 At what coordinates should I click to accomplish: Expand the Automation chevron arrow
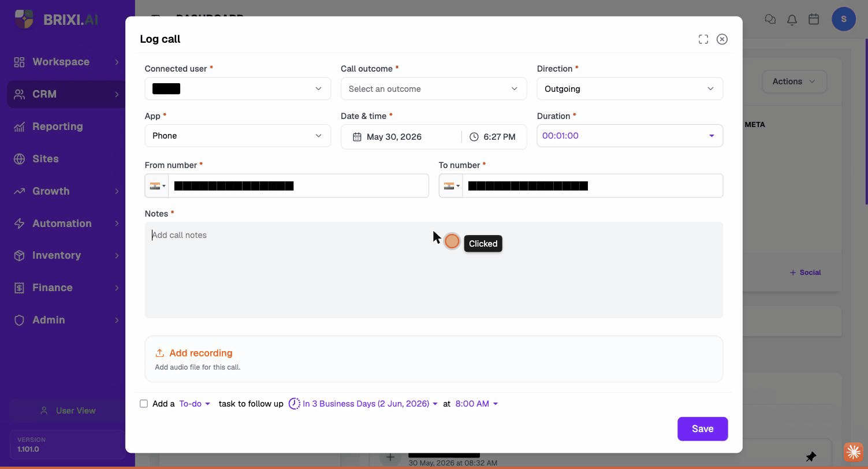point(117,224)
